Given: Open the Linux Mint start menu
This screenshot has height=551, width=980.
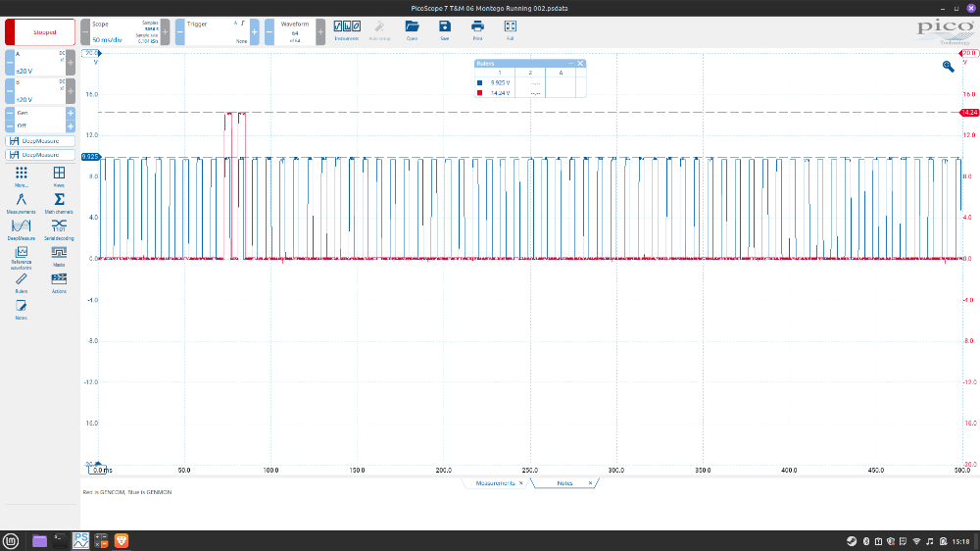Looking at the screenshot, I should point(11,541).
